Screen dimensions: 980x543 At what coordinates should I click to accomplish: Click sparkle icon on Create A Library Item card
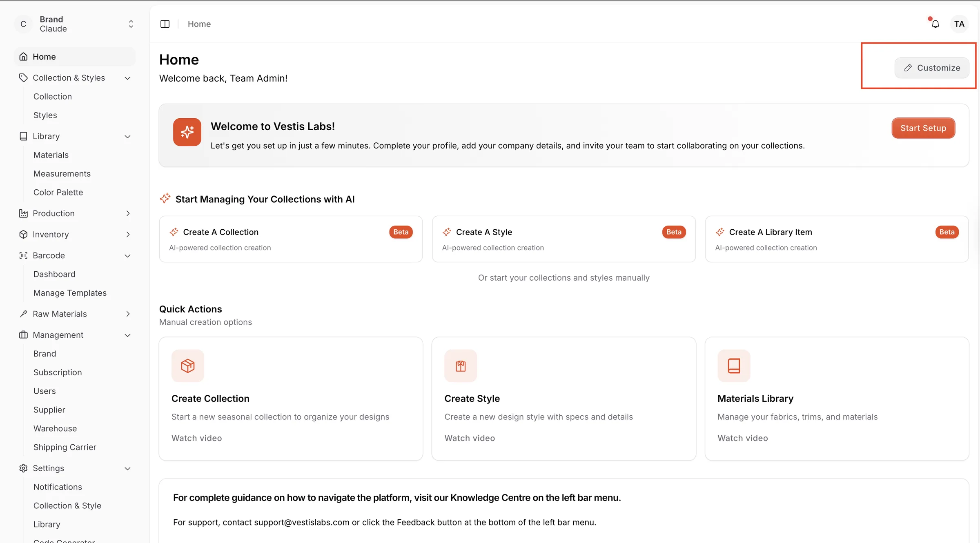click(x=720, y=232)
